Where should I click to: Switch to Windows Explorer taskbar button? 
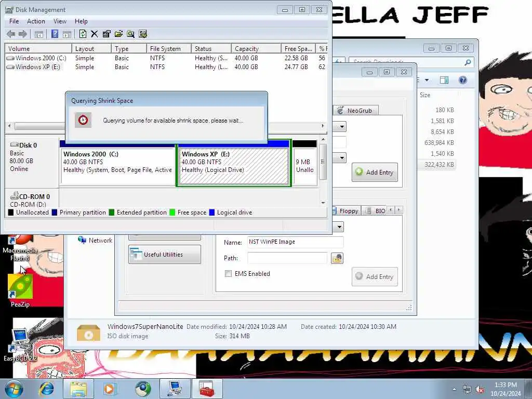tap(78, 389)
